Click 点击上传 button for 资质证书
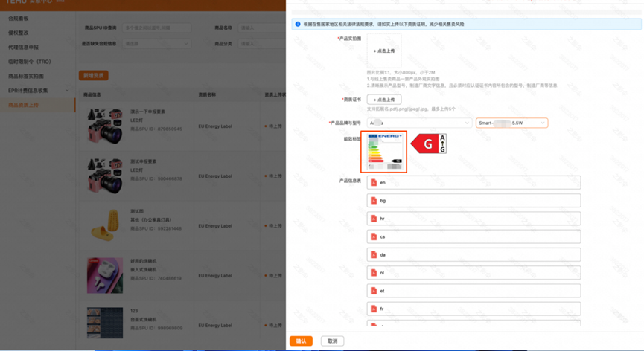Screen dimensions: 644x351 pos(384,100)
